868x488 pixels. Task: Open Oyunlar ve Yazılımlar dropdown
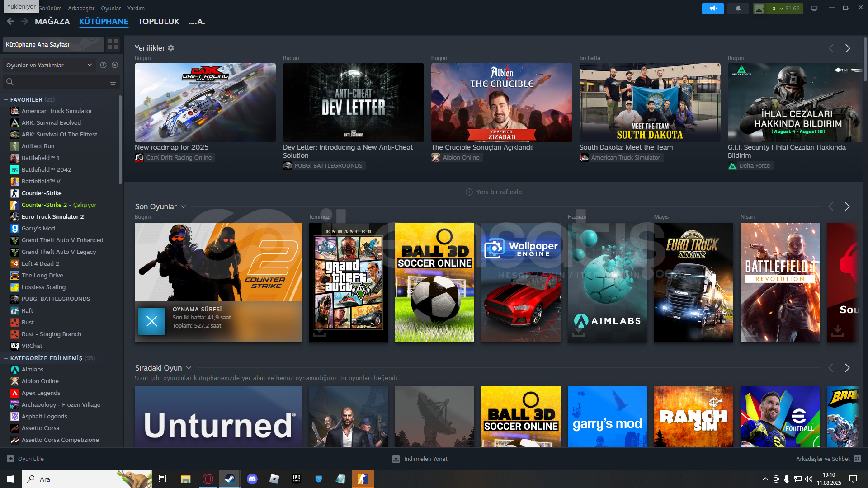50,65
